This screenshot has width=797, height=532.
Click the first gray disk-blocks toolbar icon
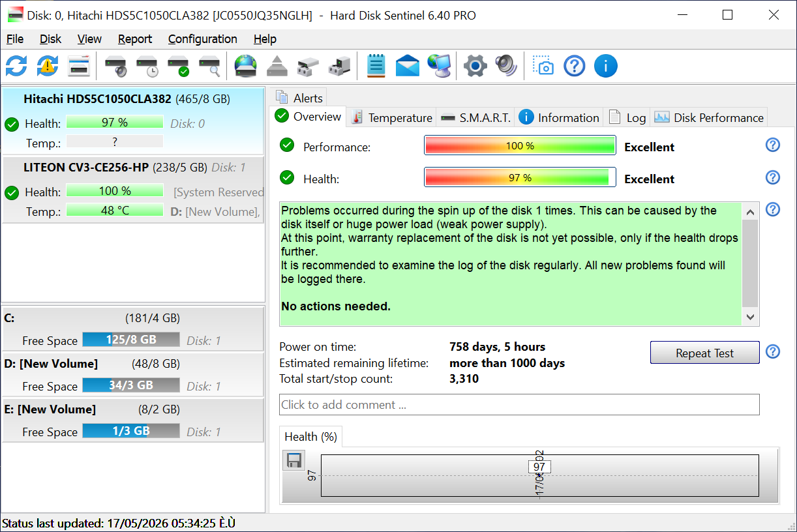pyautogui.click(x=308, y=66)
